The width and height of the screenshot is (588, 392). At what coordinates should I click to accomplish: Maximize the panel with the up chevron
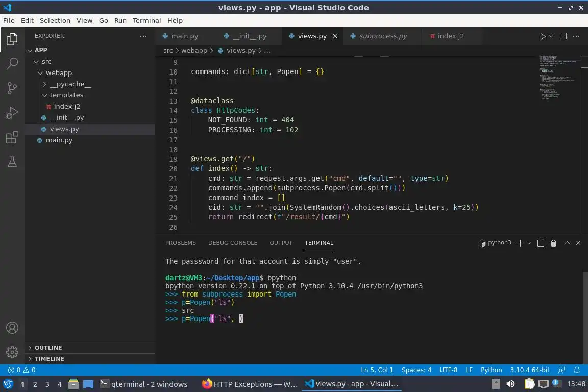coord(567,243)
